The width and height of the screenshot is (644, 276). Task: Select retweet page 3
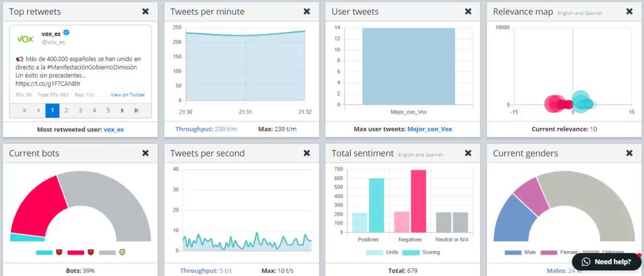pos(80,110)
